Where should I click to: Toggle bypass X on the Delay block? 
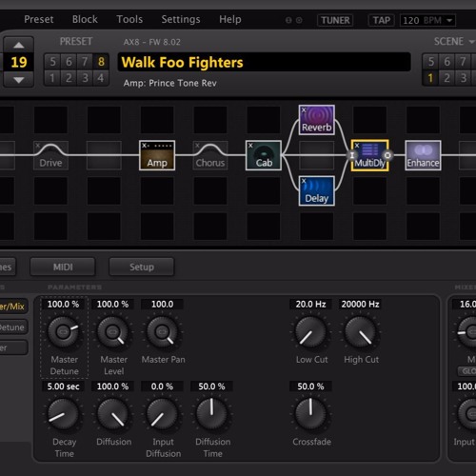(x=304, y=181)
